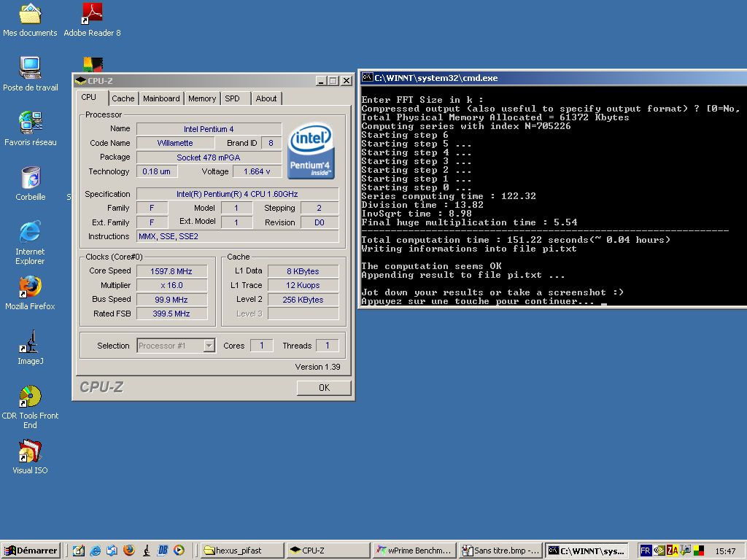The width and height of the screenshot is (747, 560).
Task: Click the Intel Pentium 4 logo
Action: pos(311,151)
